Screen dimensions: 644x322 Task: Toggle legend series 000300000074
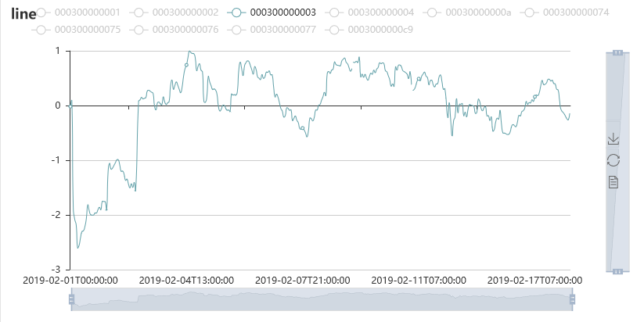(565, 13)
